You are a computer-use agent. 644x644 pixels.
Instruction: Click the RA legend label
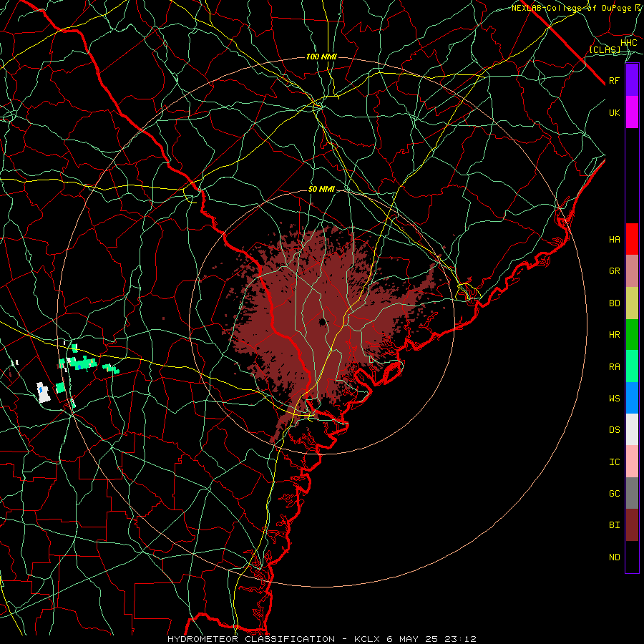pos(614,367)
